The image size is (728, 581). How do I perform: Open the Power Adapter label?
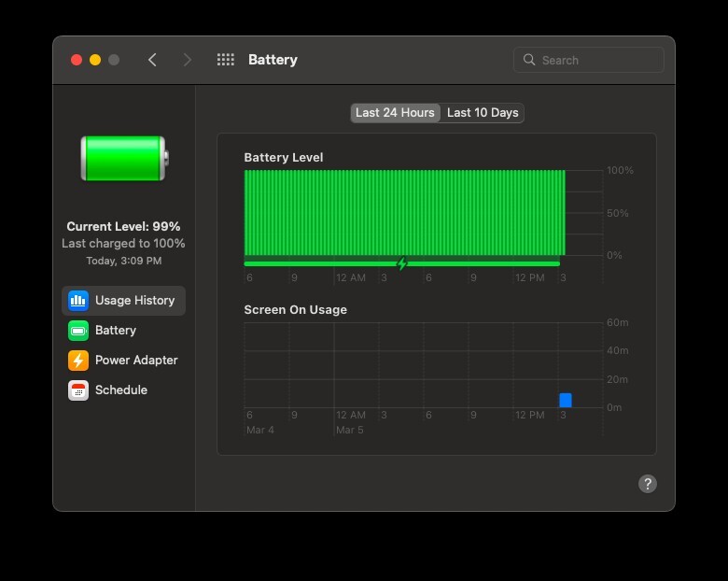(x=136, y=361)
